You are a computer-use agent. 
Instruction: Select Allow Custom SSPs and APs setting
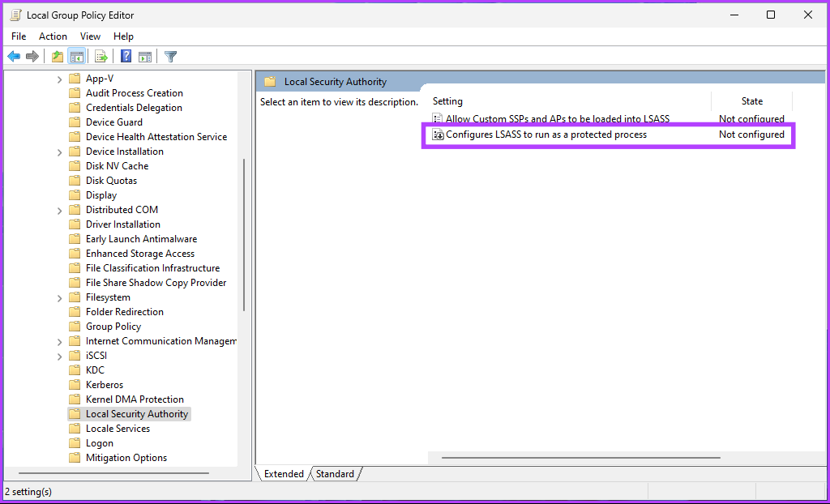click(558, 119)
